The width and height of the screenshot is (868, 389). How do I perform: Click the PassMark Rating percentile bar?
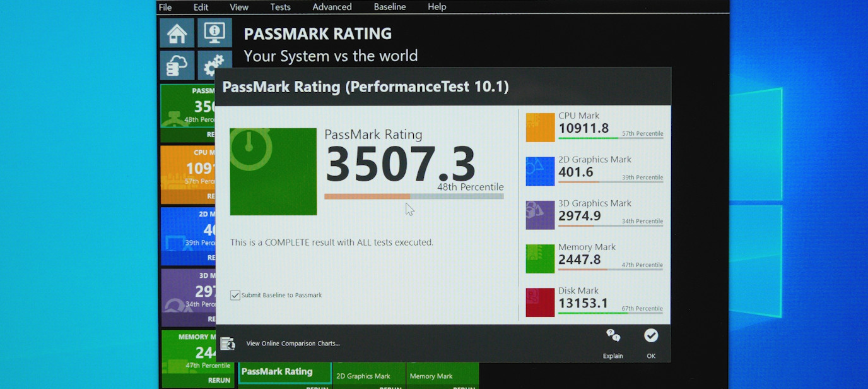pos(414,196)
